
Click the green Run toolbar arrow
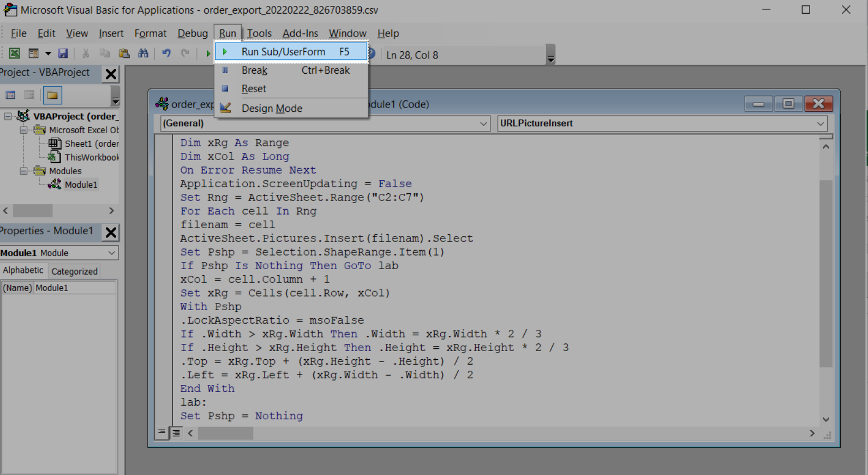[207, 53]
